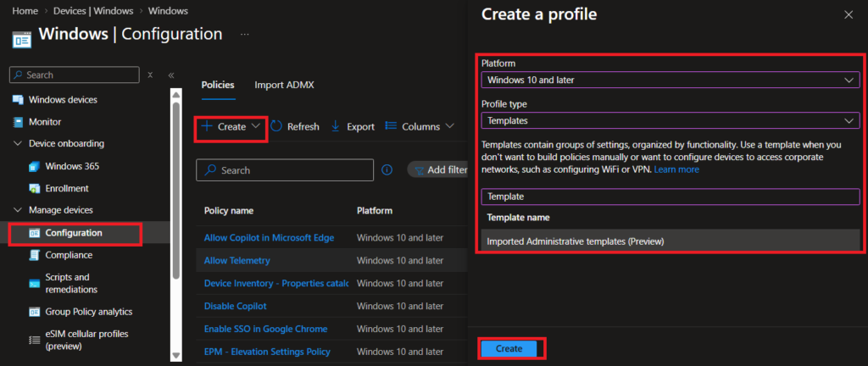This screenshot has width=868, height=366.
Task: Click the Windows devices sidebar icon
Action: coord(18,100)
